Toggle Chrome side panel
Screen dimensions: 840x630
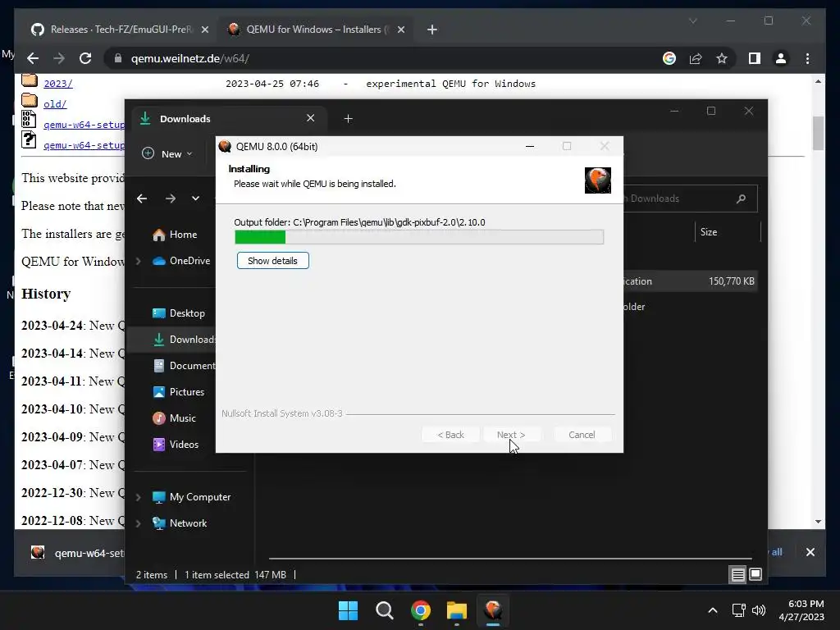click(x=755, y=58)
